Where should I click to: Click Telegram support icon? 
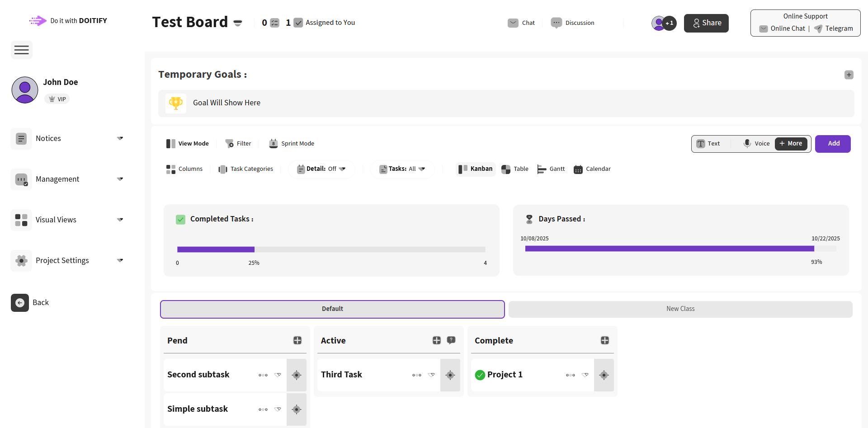[818, 28]
